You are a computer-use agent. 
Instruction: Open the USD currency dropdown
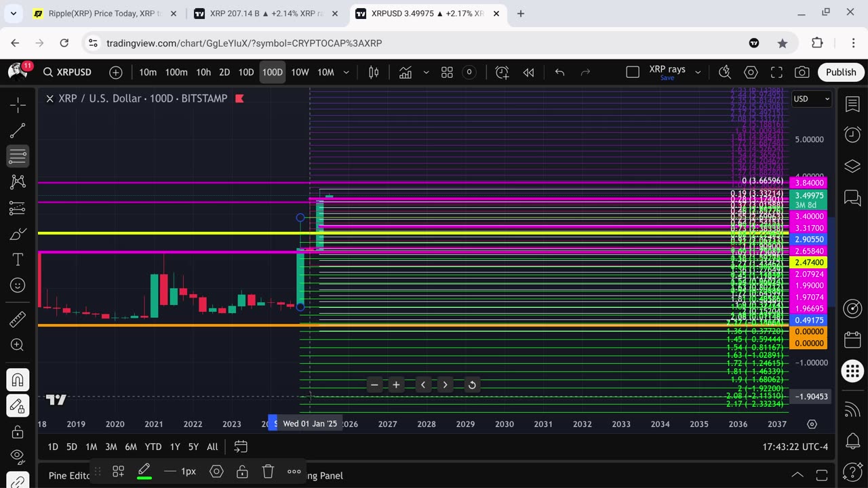tap(812, 99)
